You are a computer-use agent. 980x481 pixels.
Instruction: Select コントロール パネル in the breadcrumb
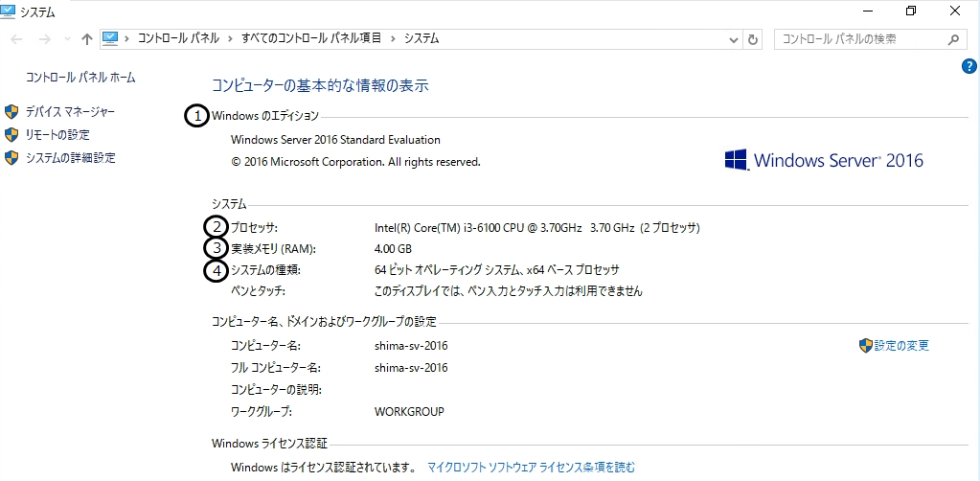click(x=178, y=38)
